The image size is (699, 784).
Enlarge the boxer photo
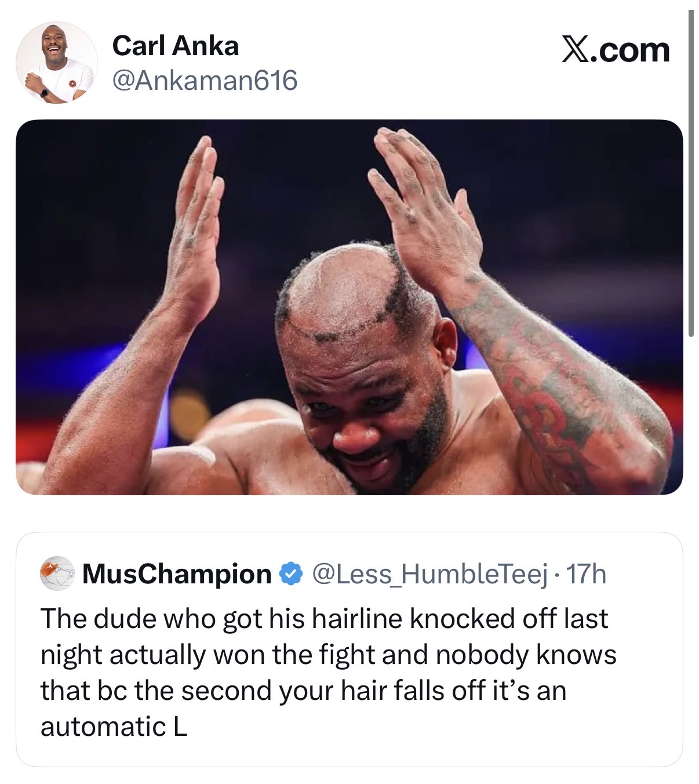pos(349,307)
